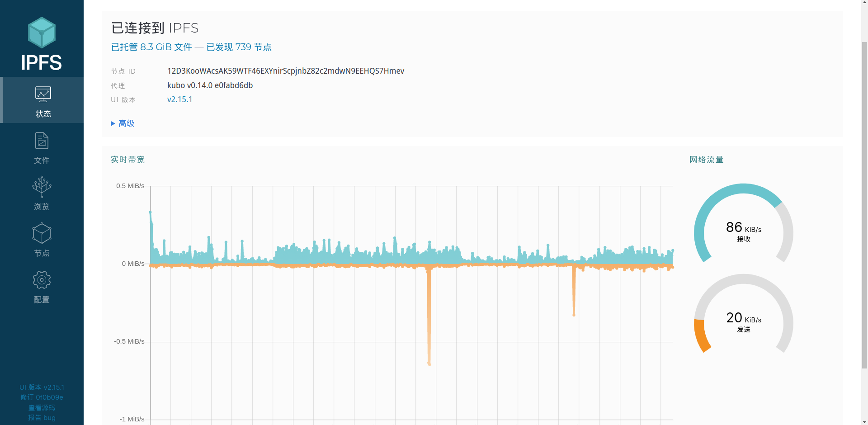
Task: Click the page's vertical scrollbar
Action: point(864,203)
